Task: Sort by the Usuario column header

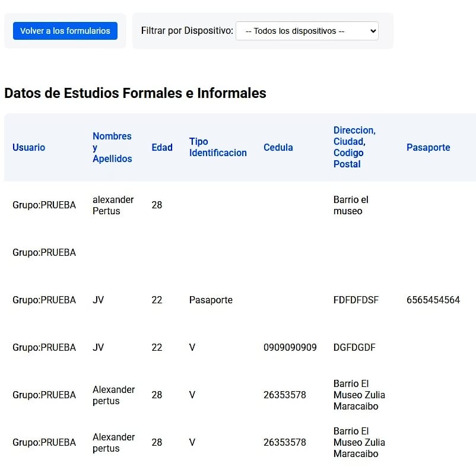Action: 29,147
